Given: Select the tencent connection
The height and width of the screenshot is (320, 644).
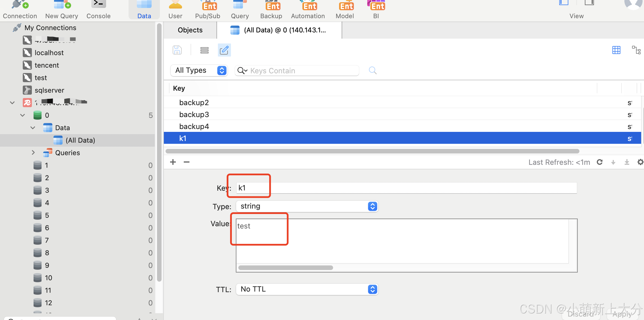Looking at the screenshot, I should click(47, 65).
